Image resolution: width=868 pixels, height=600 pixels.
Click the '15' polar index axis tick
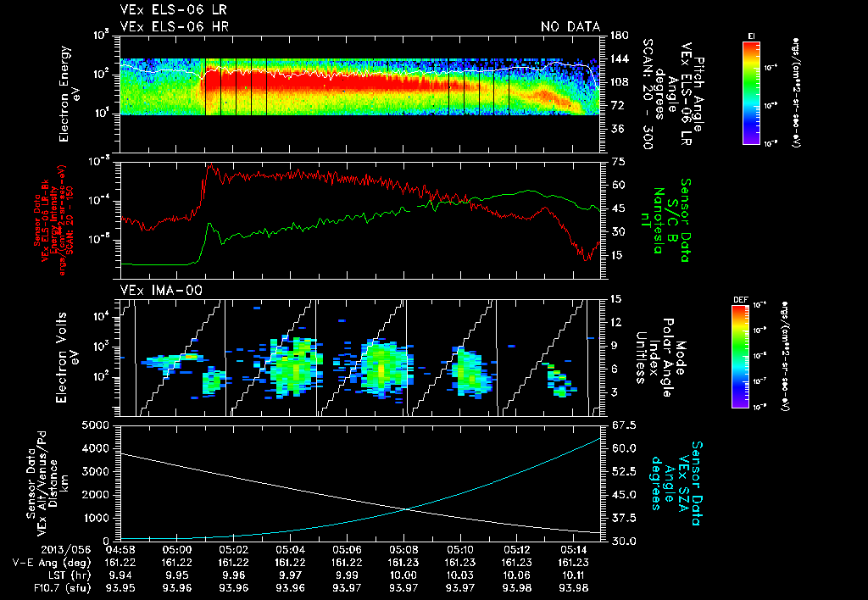[x=616, y=299]
